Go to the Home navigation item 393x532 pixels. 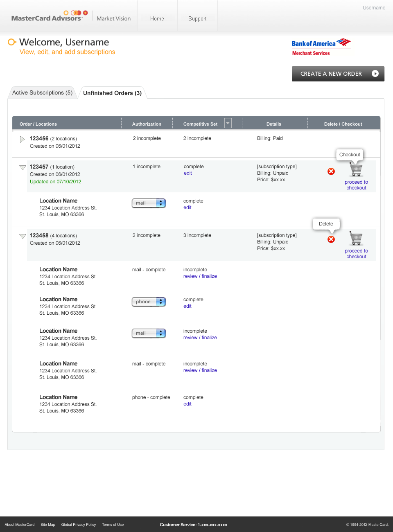157,19
